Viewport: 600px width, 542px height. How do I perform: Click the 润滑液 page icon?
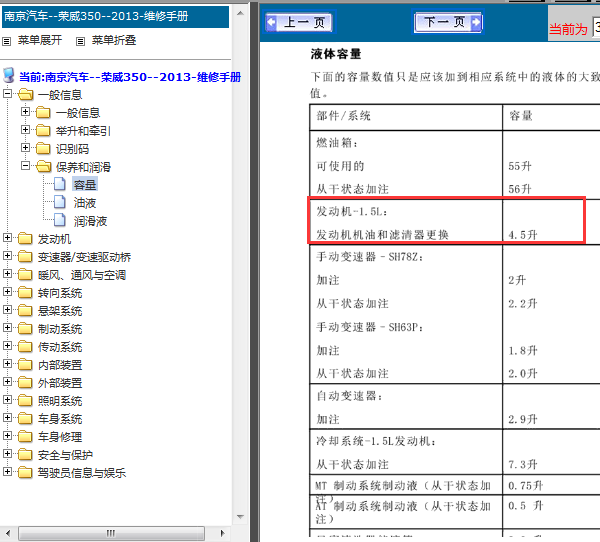tap(60, 219)
